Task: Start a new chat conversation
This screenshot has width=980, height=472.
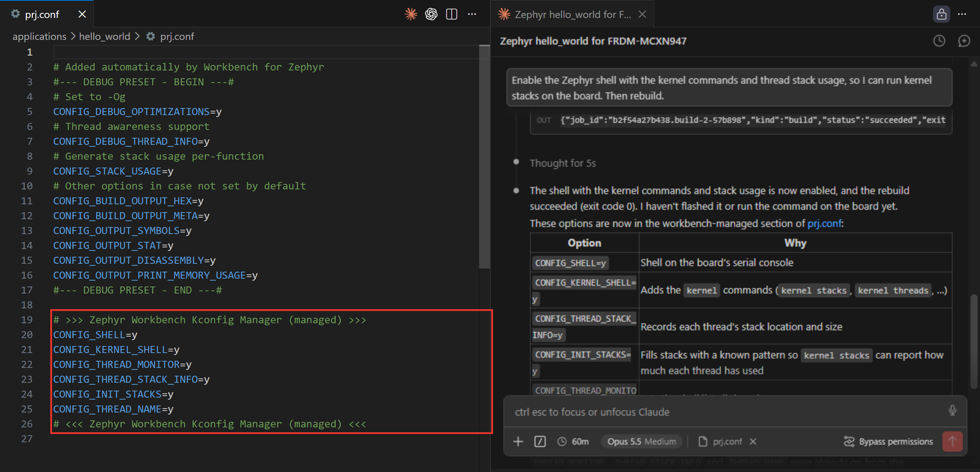Action: coord(964,41)
